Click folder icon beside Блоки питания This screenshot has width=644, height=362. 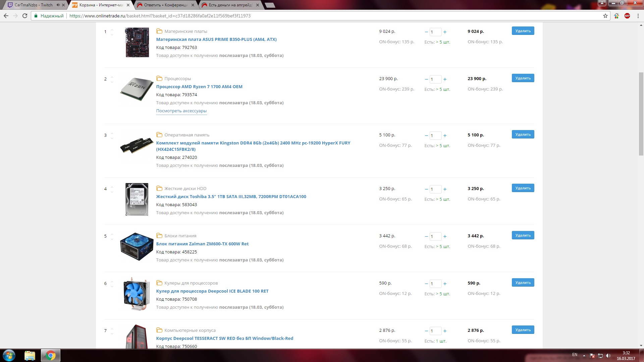click(x=159, y=236)
